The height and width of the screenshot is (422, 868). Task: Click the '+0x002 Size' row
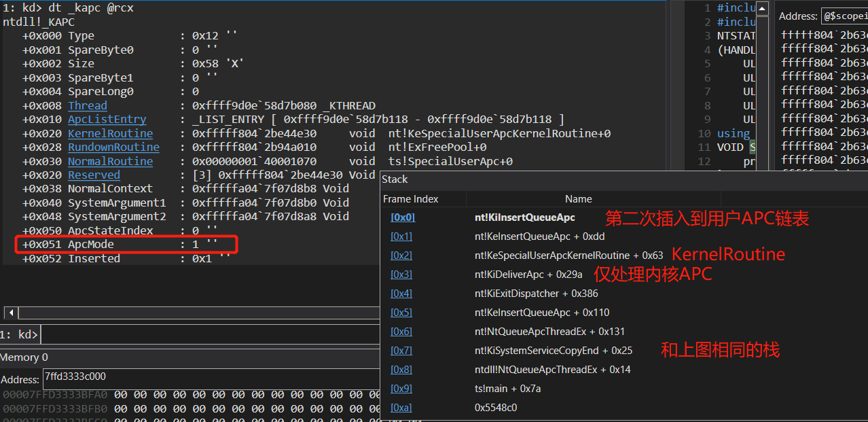[x=133, y=64]
